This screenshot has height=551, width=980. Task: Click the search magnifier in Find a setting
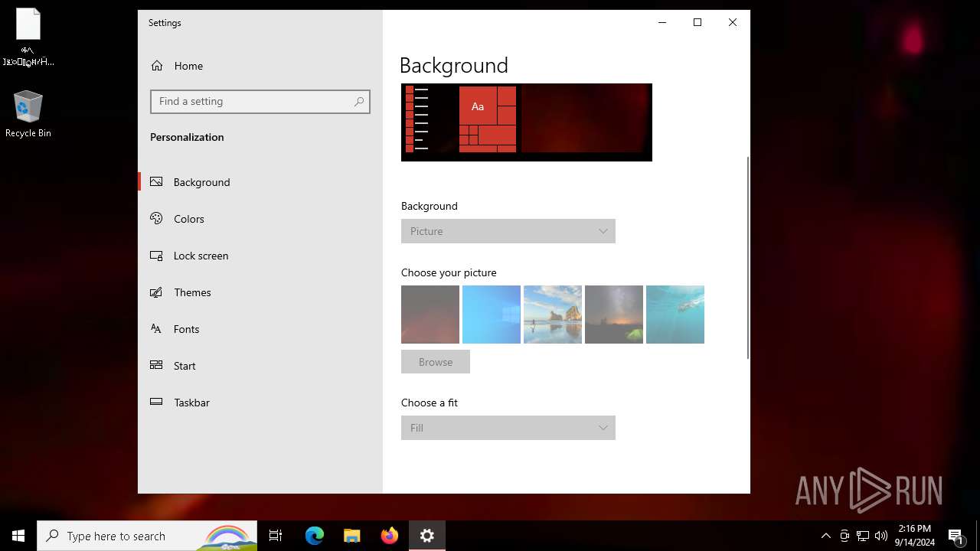pos(359,101)
